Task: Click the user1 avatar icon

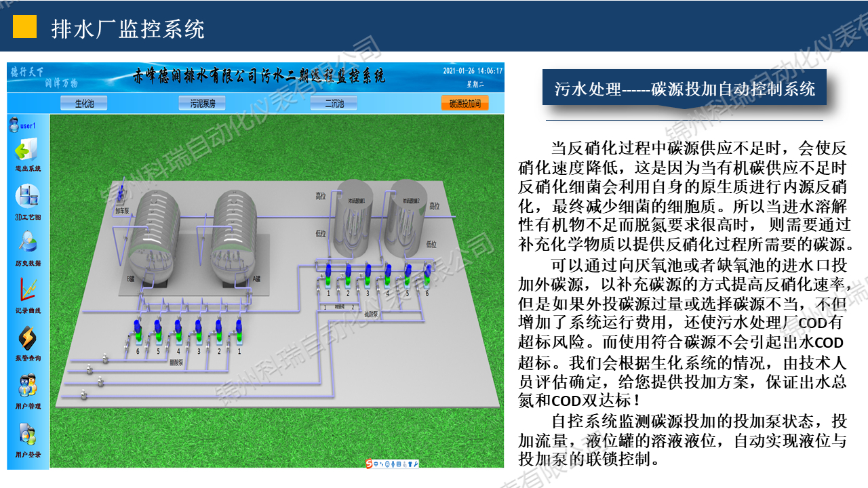Action: (x=15, y=123)
